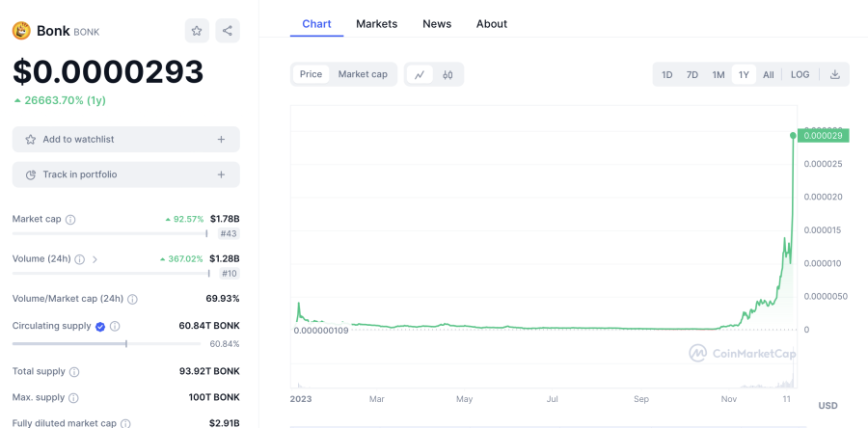Image resolution: width=868 pixels, height=428 pixels.
Task: Click the 367.02% volume change
Action: pyautogui.click(x=181, y=258)
